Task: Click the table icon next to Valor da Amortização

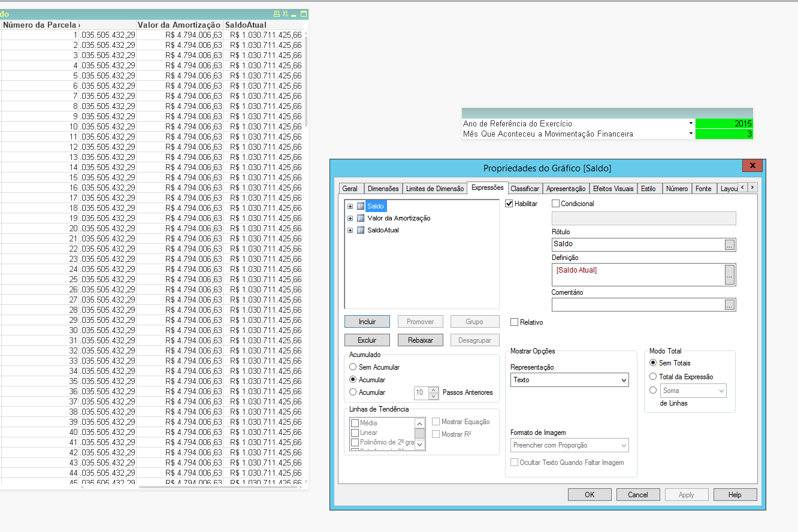Action: [x=360, y=218]
